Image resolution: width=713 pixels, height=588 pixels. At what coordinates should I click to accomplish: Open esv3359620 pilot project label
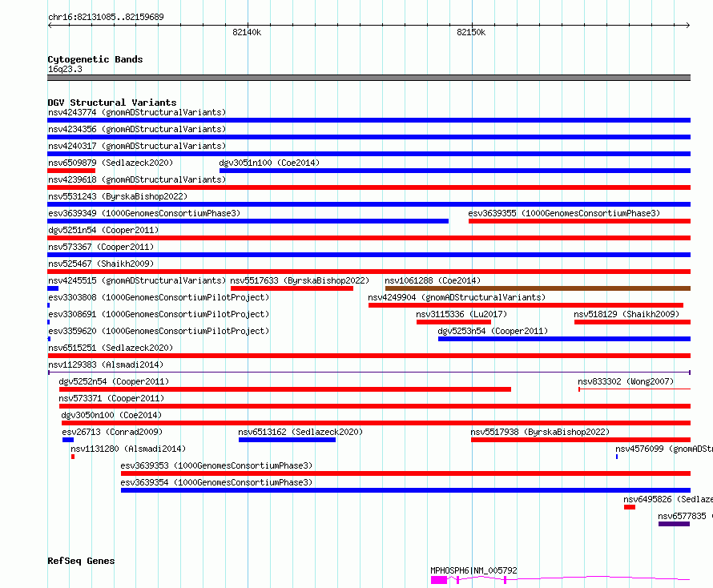click(x=159, y=331)
